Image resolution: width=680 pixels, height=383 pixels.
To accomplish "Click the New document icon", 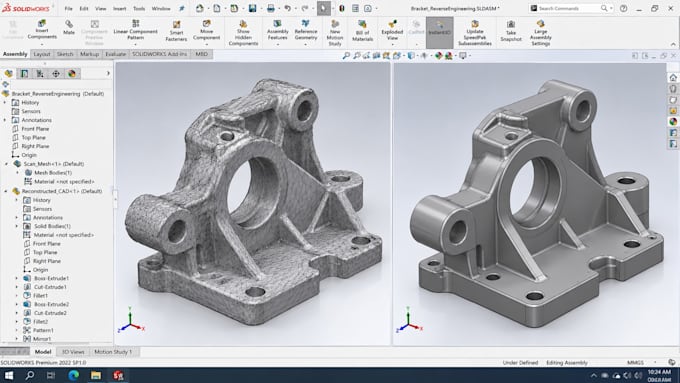I will pos(216,8).
